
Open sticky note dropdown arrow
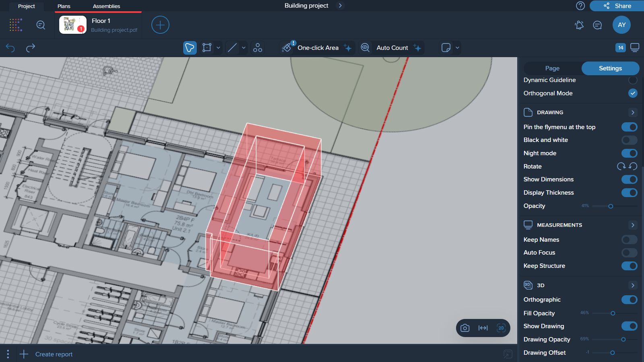457,48
